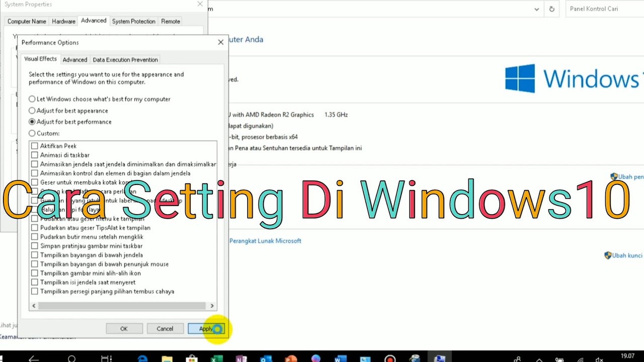Enable Simpan pratinjau gambar mini taskbar
Viewport: 644px width, 362px height.
pyautogui.click(x=35, y=246)
